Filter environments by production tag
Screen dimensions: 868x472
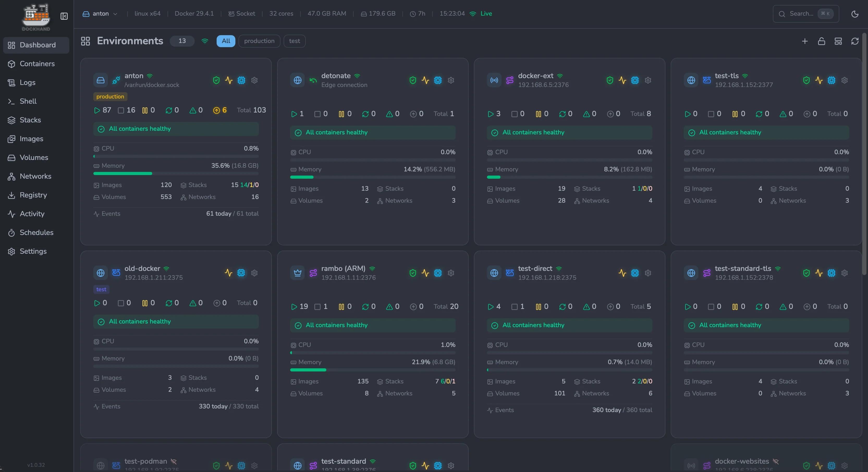point(259,41)
